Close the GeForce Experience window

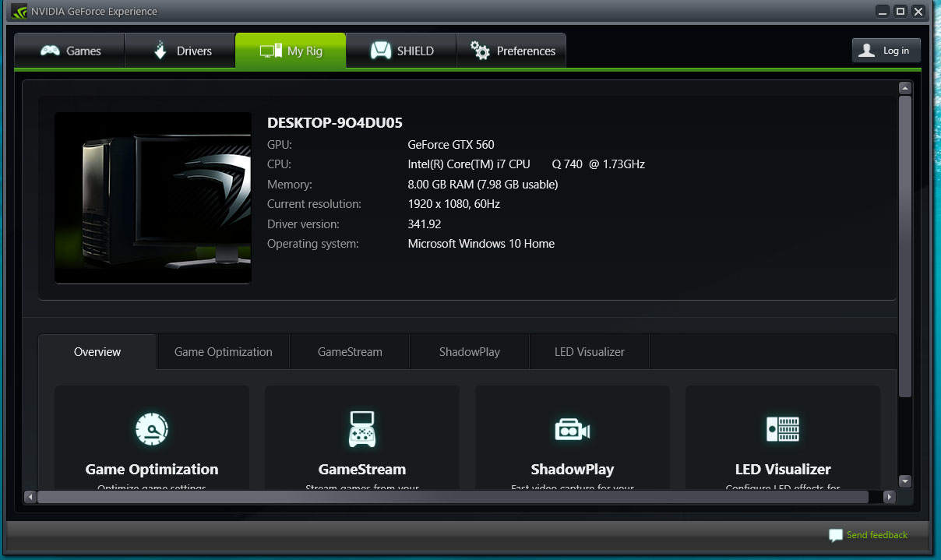pos(919,11)
